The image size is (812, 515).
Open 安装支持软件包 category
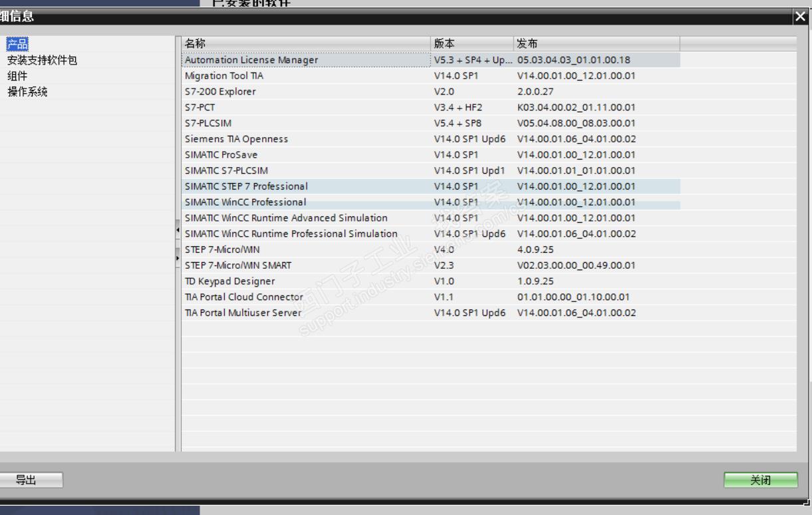(43, 60)
